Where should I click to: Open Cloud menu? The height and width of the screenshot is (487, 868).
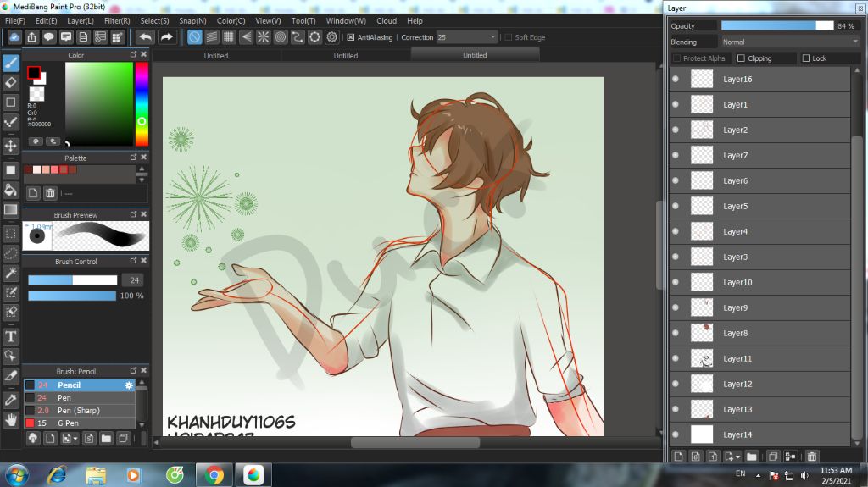pos(387,20)
